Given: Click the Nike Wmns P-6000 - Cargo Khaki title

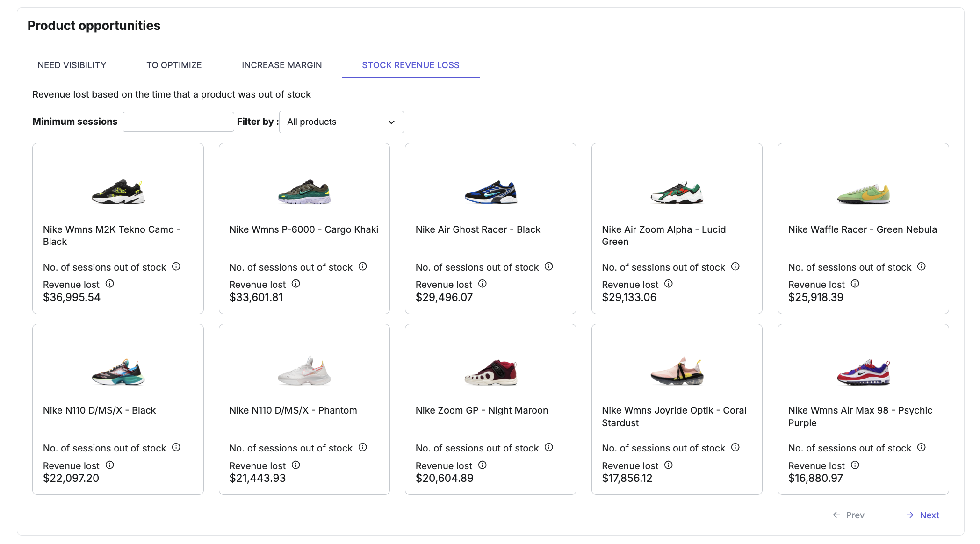Looking at the screenshot, I should 304,229.
